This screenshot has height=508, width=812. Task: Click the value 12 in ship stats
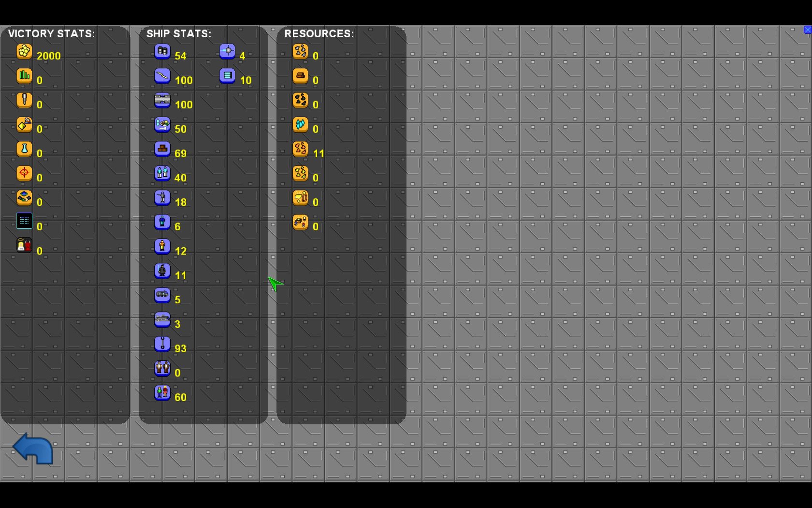(x=180, y=251)
